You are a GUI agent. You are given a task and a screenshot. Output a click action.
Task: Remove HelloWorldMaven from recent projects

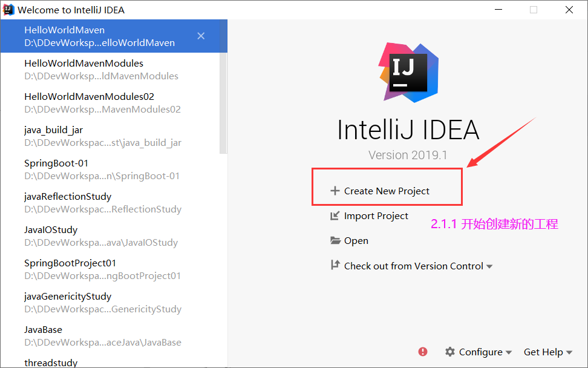point(201,36)
